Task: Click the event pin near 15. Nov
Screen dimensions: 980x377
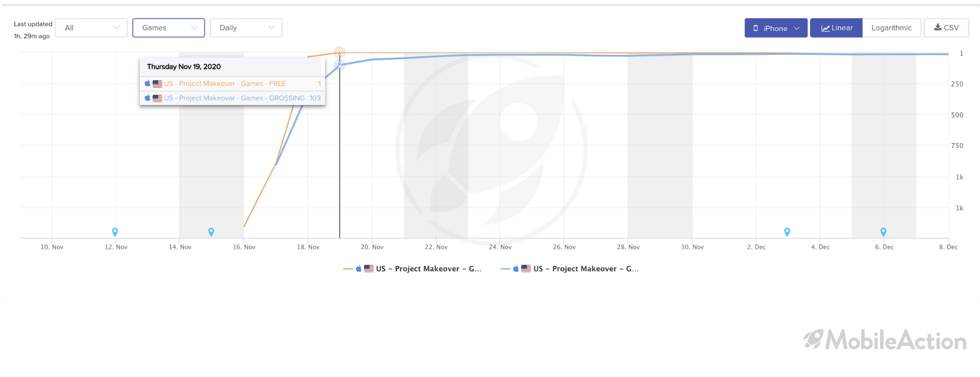Action: tap(211, 232)
